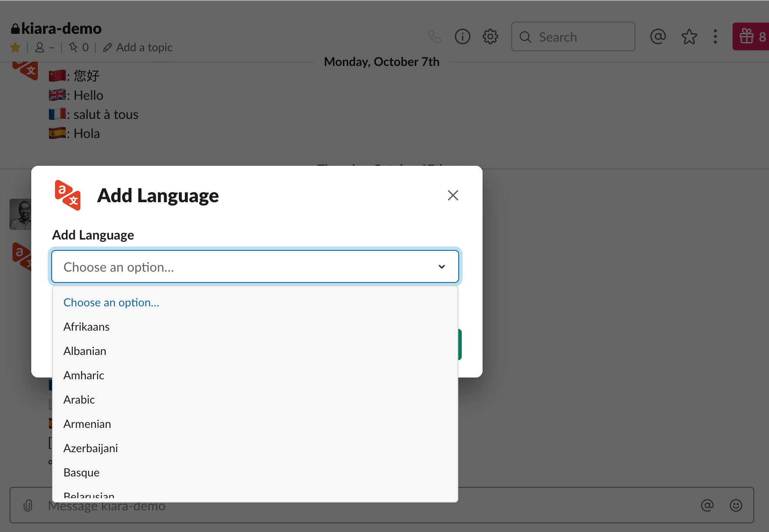This screenshot has width=769, height=532.
Task: Reset selection by clicking Choose an option entry
Action: (x=111, y=302)
